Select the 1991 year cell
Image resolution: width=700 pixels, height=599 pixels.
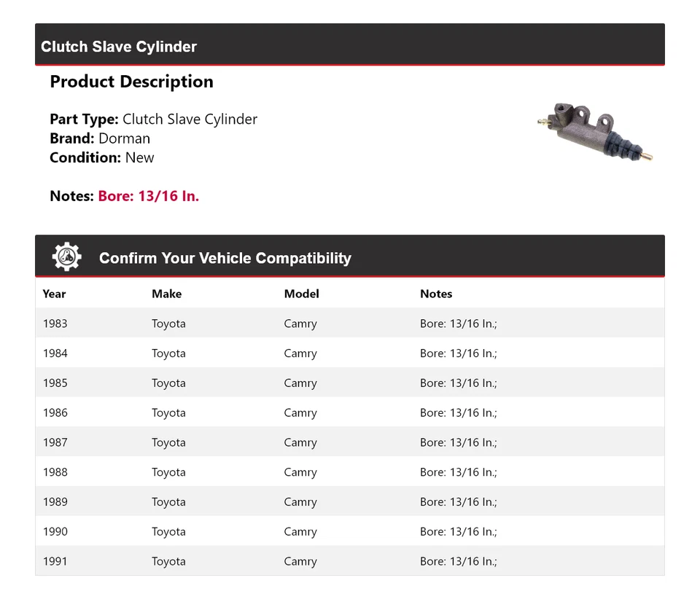click(x=55, y=562)
